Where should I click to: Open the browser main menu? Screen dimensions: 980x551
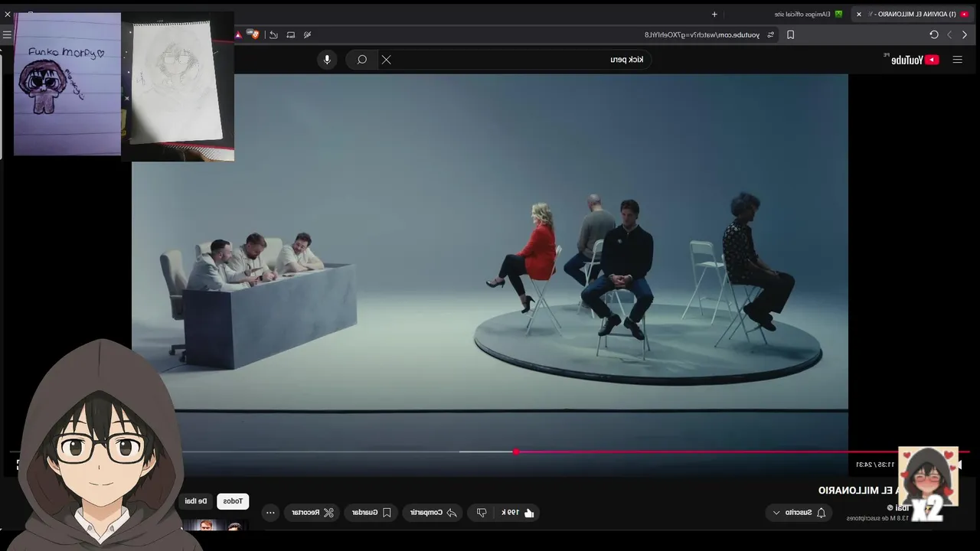(7, 34)
